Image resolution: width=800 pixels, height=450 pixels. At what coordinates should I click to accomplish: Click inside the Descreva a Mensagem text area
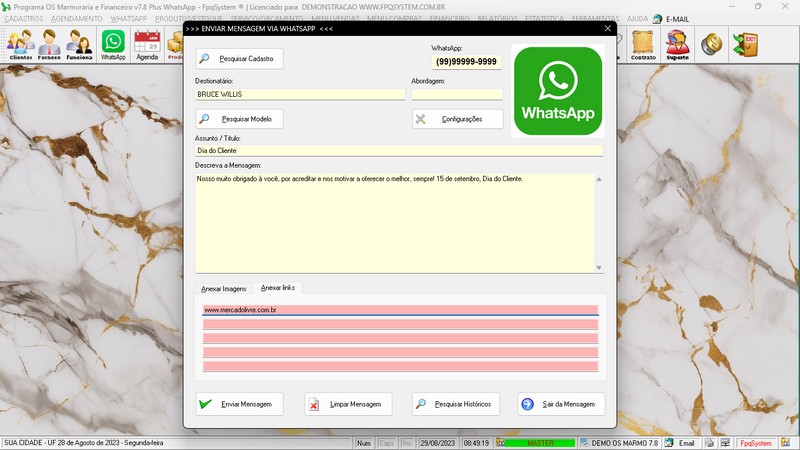(x=395, y=223)
